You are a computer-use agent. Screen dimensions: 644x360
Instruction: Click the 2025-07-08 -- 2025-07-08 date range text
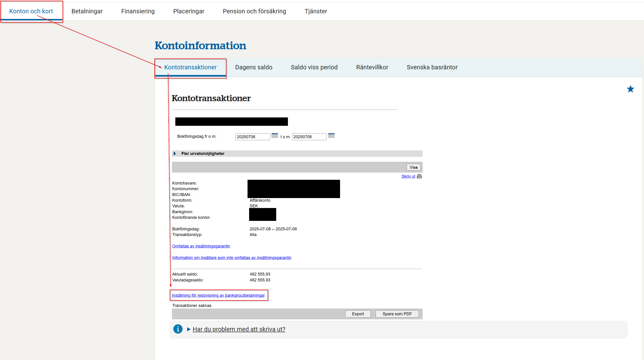click(x=273, y=229)
